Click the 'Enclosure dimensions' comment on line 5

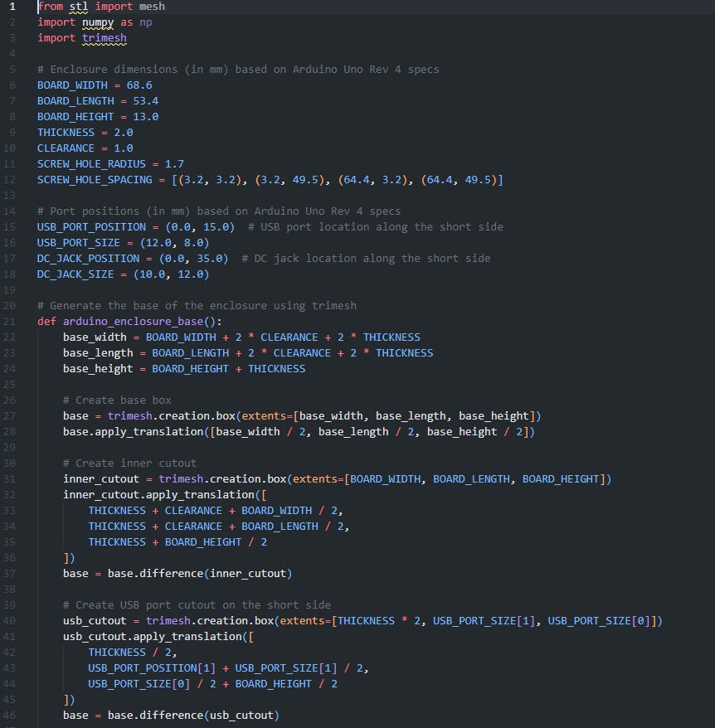238,70
